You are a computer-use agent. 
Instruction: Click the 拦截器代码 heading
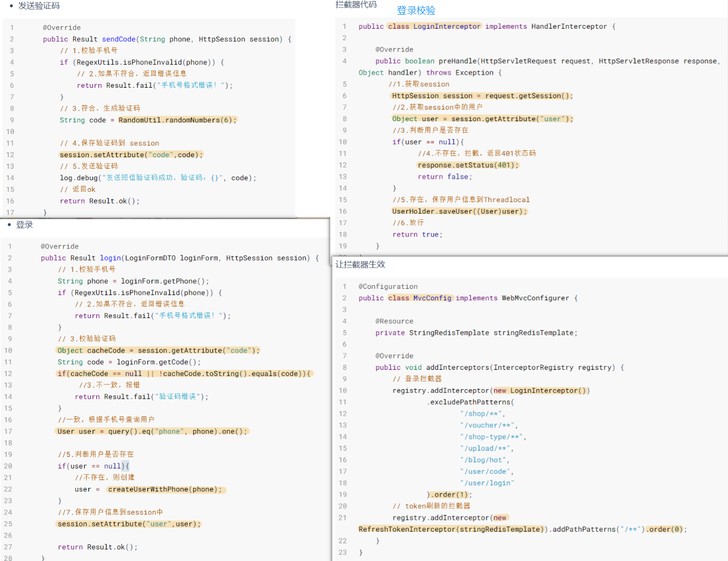(x=356, y=5)
